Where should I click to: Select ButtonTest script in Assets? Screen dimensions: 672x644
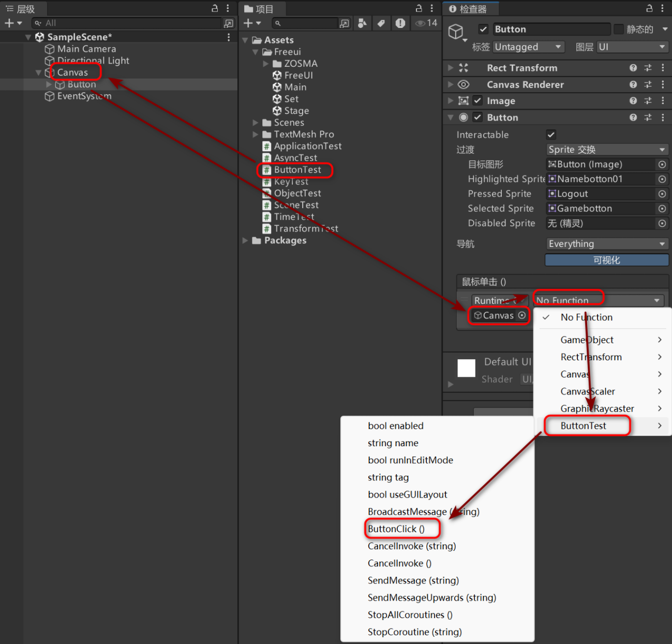[297, 170]
